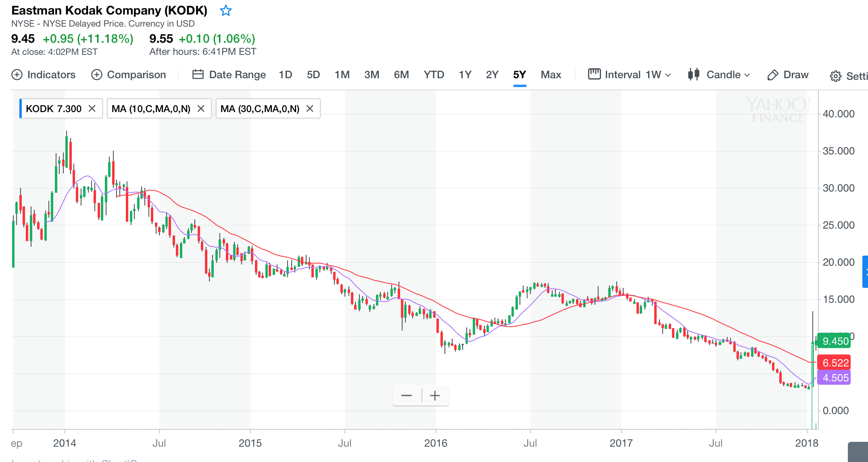Select the Max time range
Viewport: 868px width, 462px height.
tap(551, 75)
